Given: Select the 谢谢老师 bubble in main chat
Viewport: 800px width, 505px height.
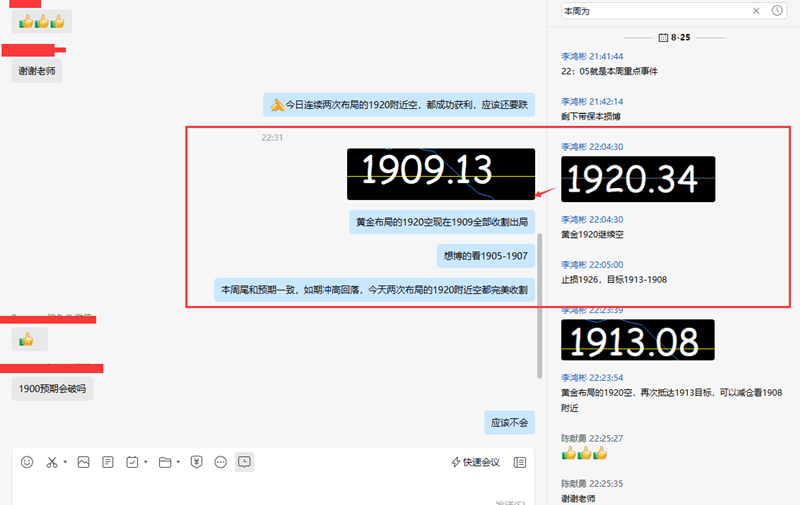Looking at the screenshot, I should pos(37,71).
